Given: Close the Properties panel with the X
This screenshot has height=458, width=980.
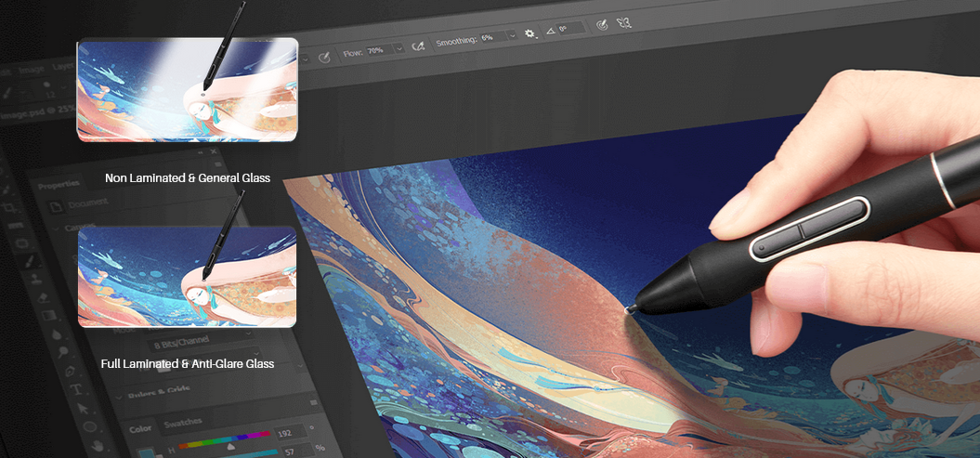Looking at the screenshot, I should pos(213,151).
